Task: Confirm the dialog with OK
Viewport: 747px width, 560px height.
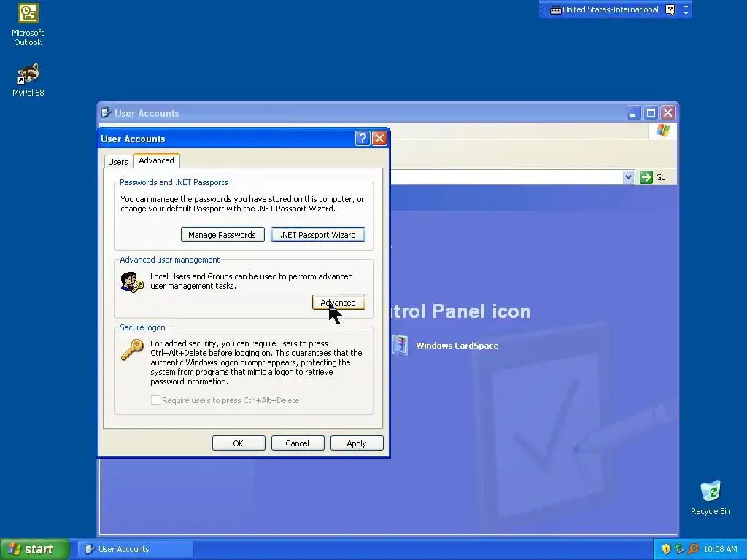Action: point(239,443)
